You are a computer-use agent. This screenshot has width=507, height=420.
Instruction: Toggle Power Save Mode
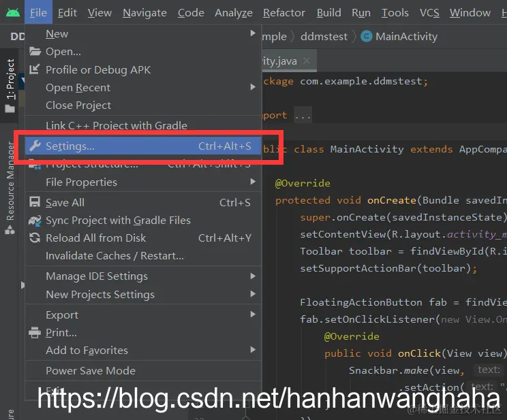(x=143, y=370)
